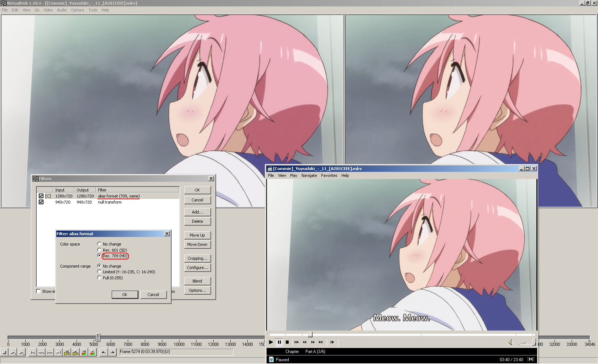This screenshot has height=364, width=598.
Task: Click the Frame 5274 position field
Action: 177,352
